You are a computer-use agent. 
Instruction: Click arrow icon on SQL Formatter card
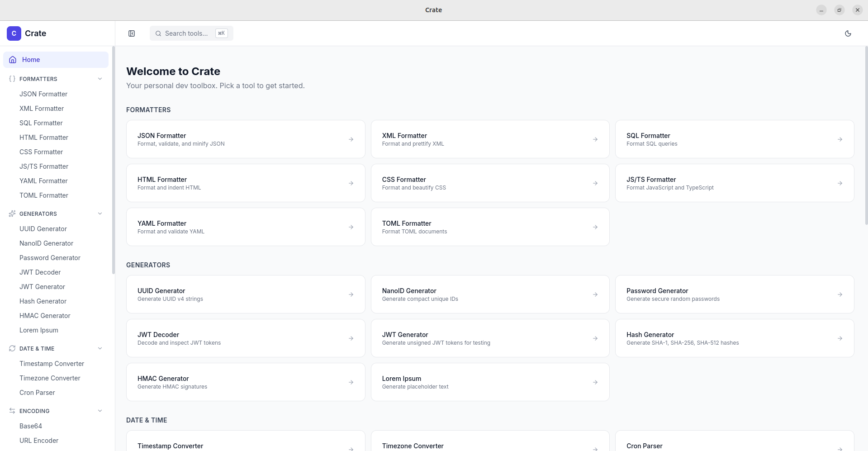(840, 139)
